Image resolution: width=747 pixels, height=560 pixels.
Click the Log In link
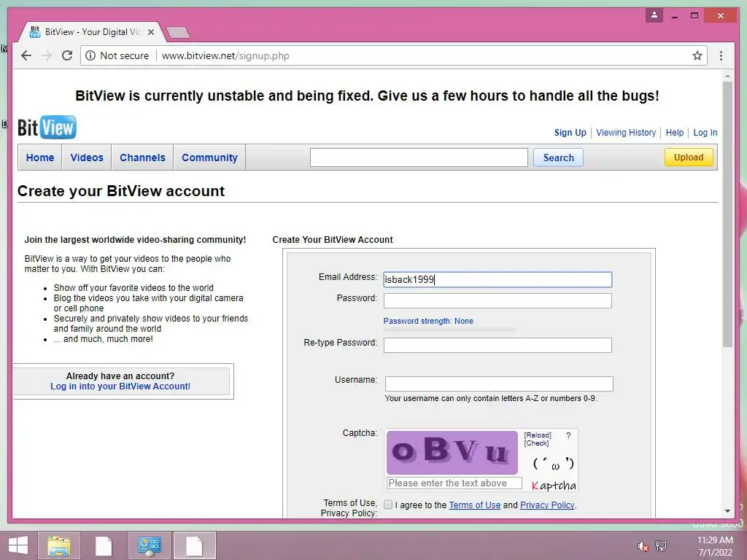point(705,133)
